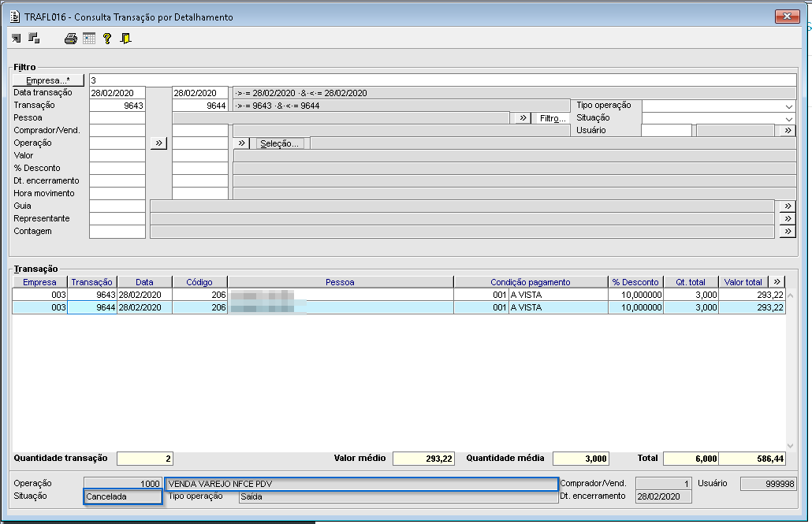812x524 pixels.
Task: Click the Data transação end date field
Action: click(x=200, y=93)
